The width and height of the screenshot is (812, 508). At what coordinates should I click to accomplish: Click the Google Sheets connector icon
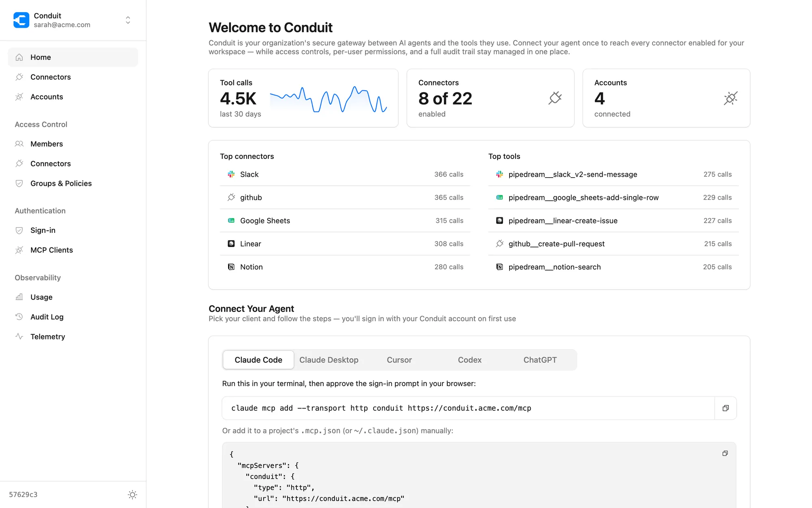click(231, 221)
